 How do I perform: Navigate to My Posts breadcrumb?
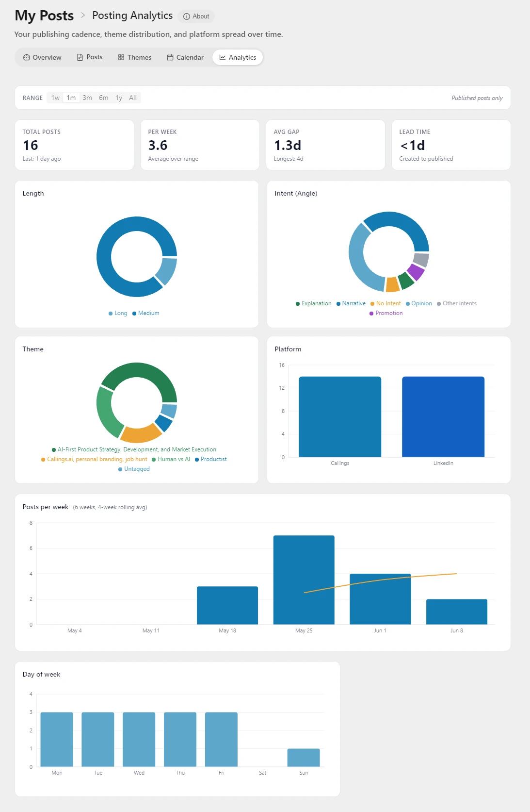[x=44, y=16]
